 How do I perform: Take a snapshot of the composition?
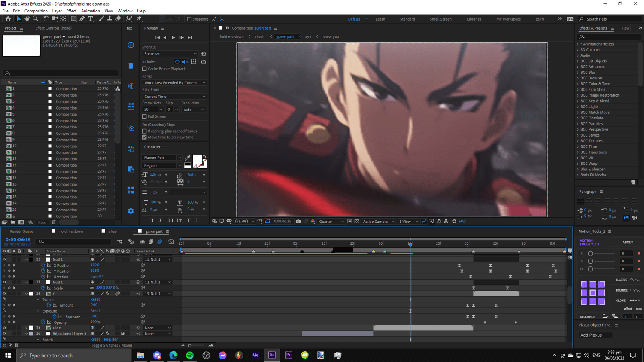[x=298, y=222]
